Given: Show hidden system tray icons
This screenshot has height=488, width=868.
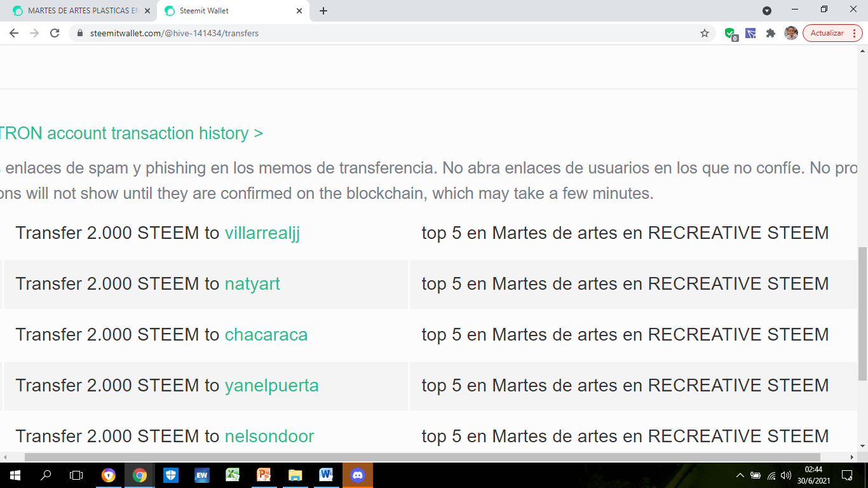Looking at the screenshot, I should click(x=740, y=475).
